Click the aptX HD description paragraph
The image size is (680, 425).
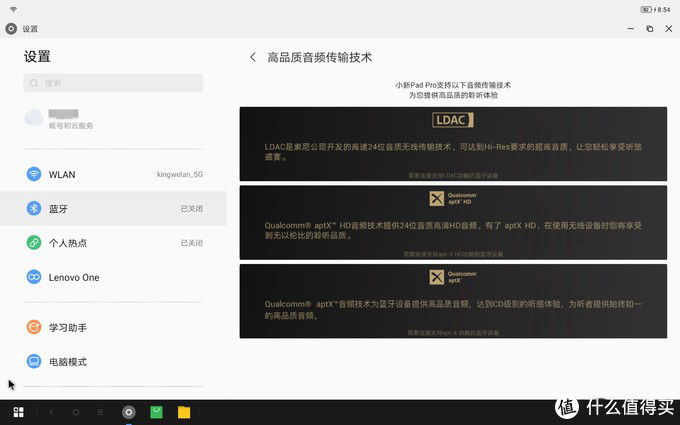point(453,230)
